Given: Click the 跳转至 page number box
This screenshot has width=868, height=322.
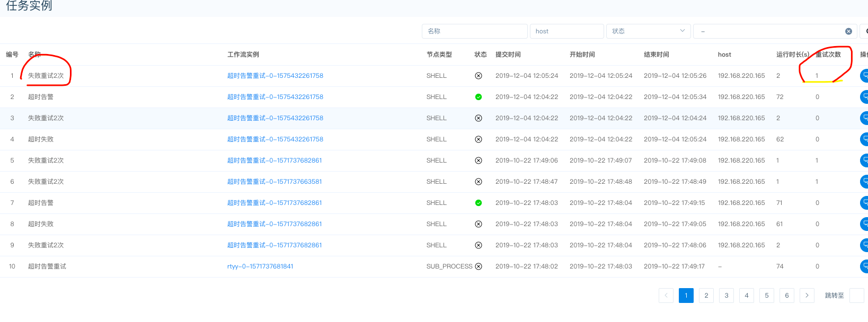Looking at the screenshot, I should tap(857, 296).
